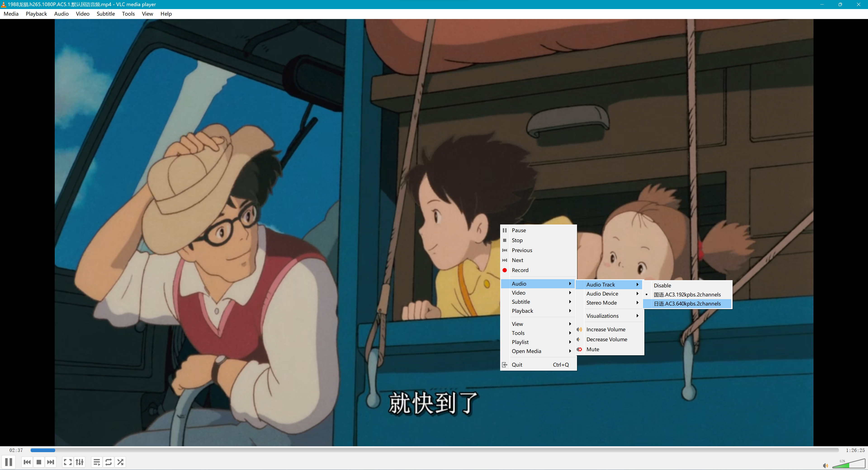Seek in the playback progress bar

434,450
